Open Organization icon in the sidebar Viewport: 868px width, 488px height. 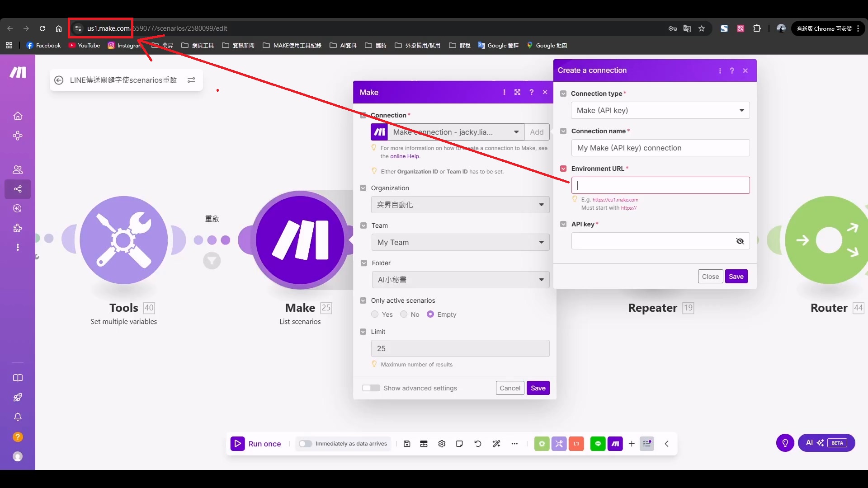[18, 136]
